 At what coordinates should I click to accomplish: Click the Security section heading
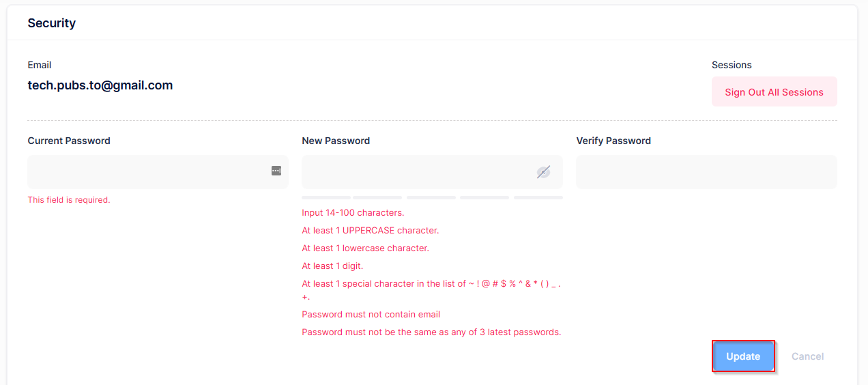click(52, 23)
